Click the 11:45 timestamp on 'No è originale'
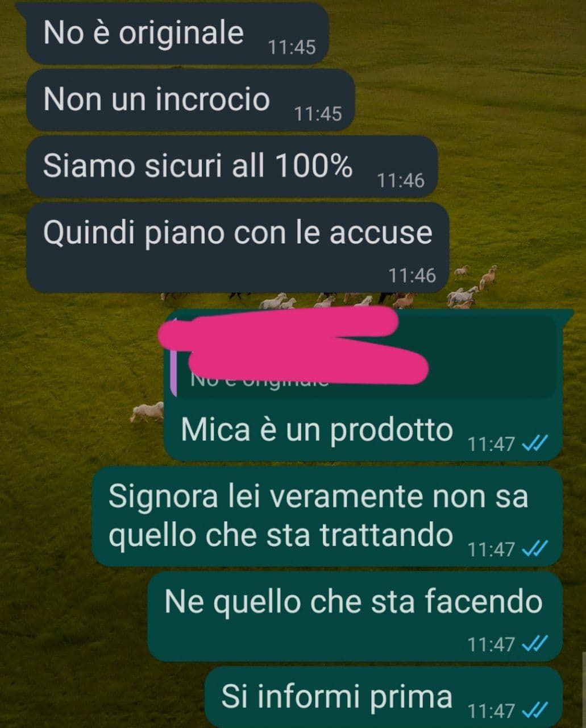 click(x=292, y=47)
